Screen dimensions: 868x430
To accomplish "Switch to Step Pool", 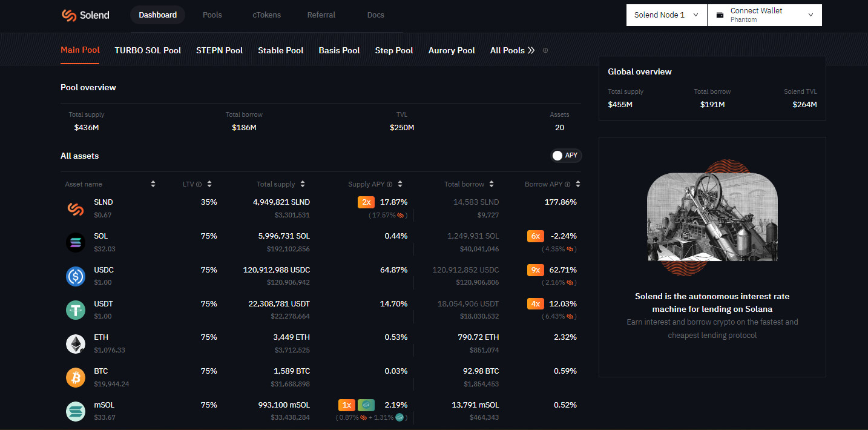I will click(x=394, y=50).
